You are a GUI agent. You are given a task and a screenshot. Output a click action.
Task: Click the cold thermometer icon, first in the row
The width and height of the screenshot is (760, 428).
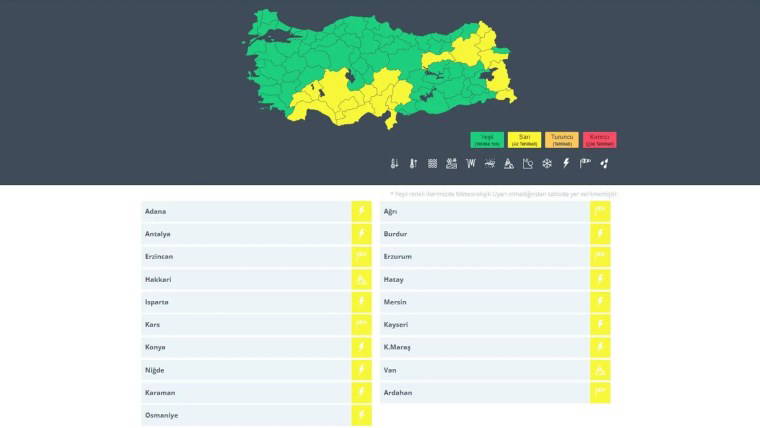(394, 163)
